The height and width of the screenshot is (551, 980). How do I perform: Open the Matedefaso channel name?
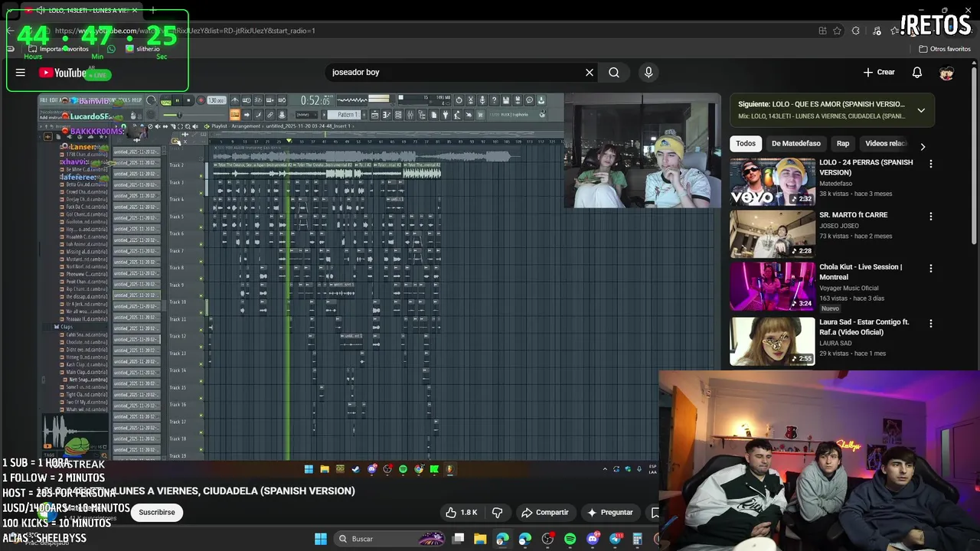(841, 184)
